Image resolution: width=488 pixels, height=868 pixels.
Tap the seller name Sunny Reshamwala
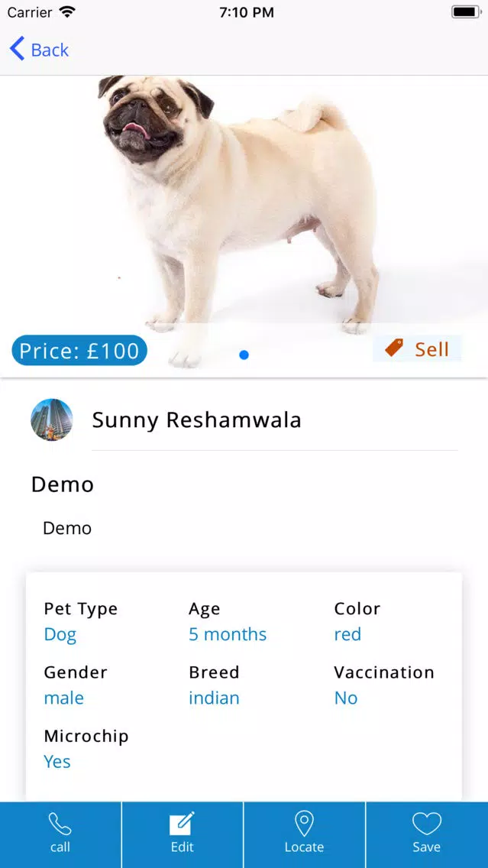click(x=196, y=420)
